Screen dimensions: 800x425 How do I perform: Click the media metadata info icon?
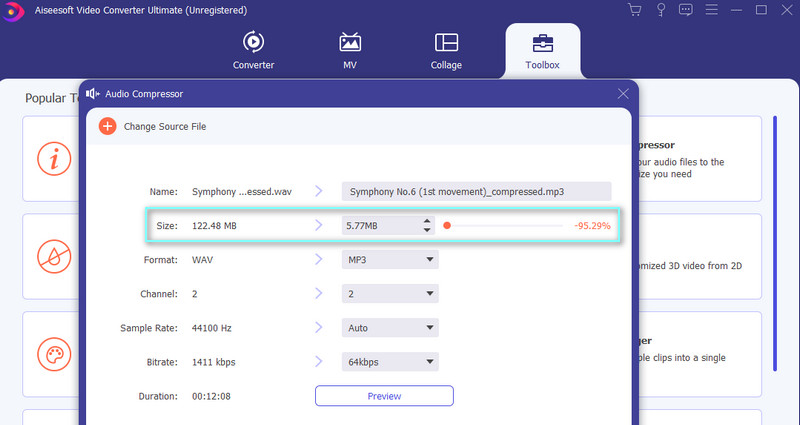tap(54, 159)
